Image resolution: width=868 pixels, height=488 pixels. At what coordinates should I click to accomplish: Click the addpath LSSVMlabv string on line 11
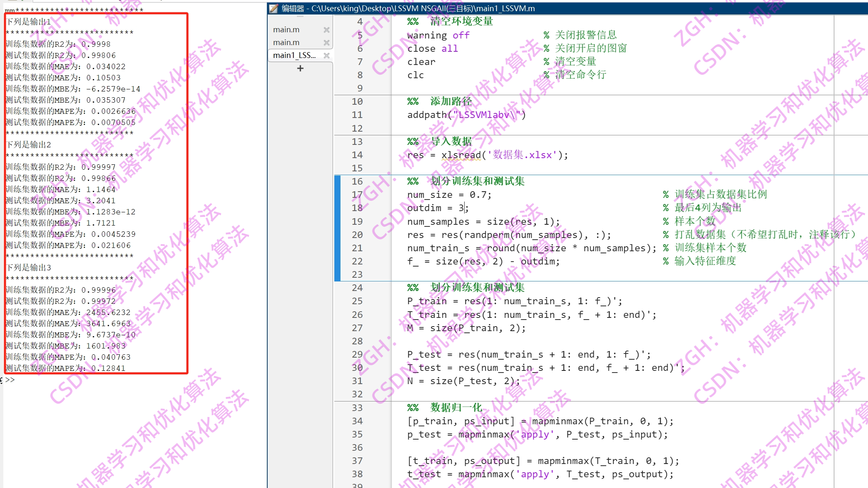[484, 115]
